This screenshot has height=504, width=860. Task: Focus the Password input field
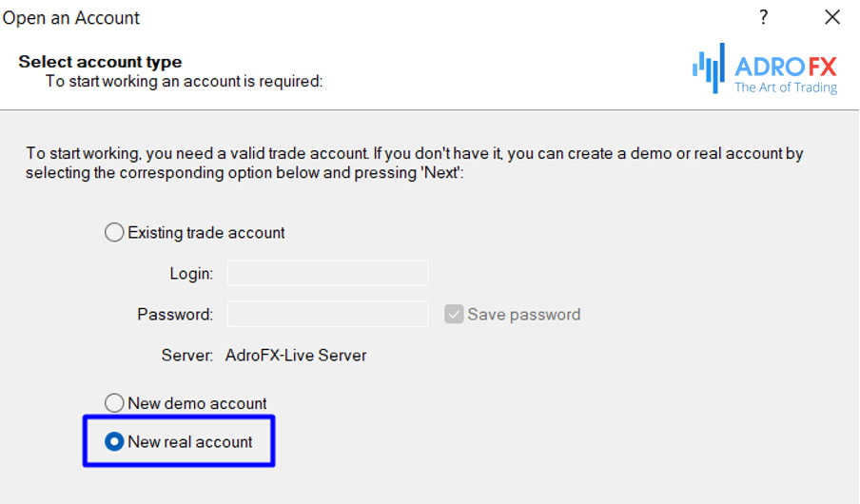327,314
